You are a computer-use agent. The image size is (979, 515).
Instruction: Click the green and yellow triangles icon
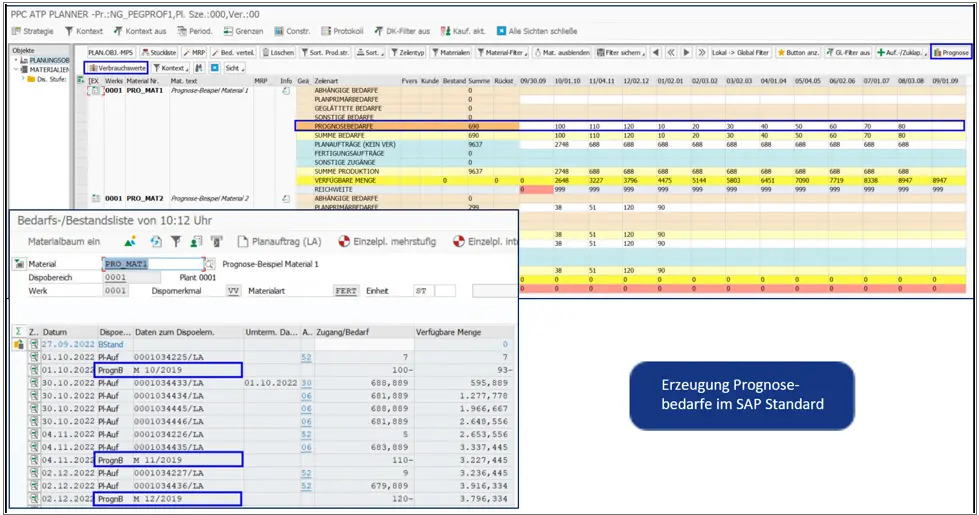tap(130, 242)
